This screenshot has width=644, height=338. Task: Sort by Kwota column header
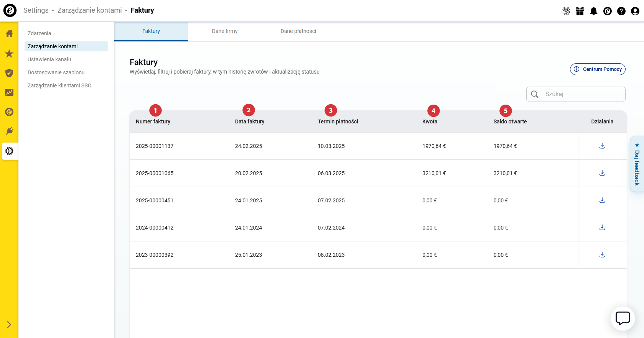point(430,121)
